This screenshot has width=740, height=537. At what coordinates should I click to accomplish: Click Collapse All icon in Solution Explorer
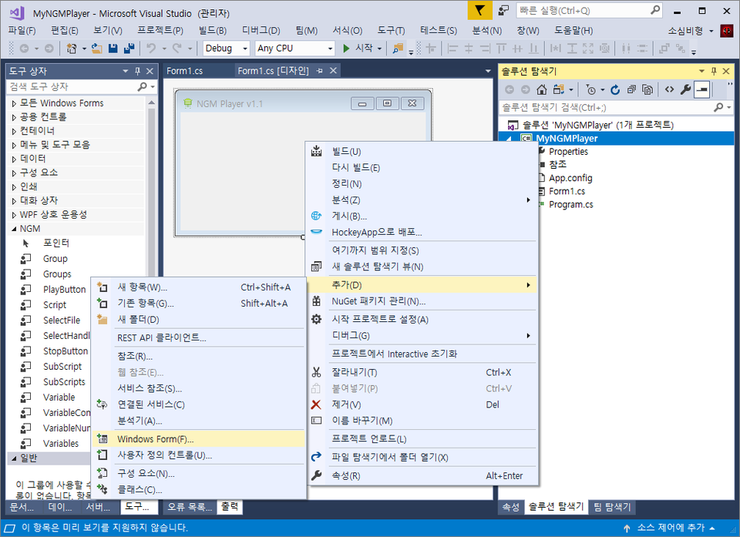click(631, 90)
